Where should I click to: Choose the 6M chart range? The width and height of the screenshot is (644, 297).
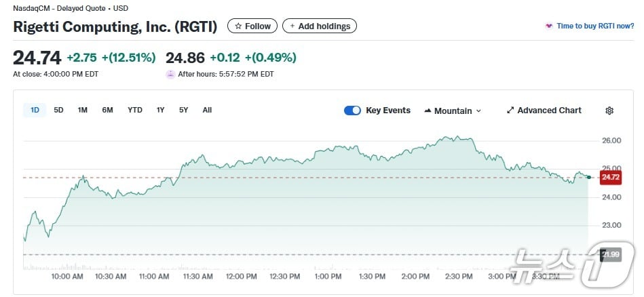click(107, 110)
